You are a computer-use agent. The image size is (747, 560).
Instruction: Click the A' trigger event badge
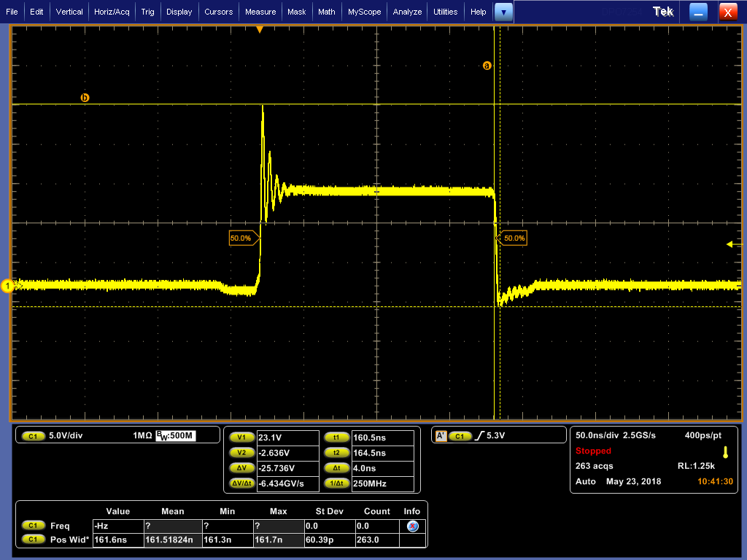[441, 436]
